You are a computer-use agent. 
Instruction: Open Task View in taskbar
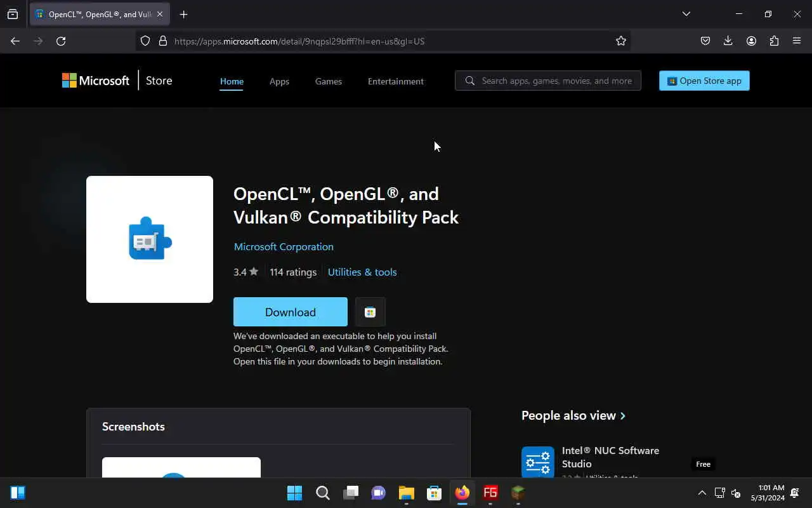pyautogui.click(x=350, y=493)
